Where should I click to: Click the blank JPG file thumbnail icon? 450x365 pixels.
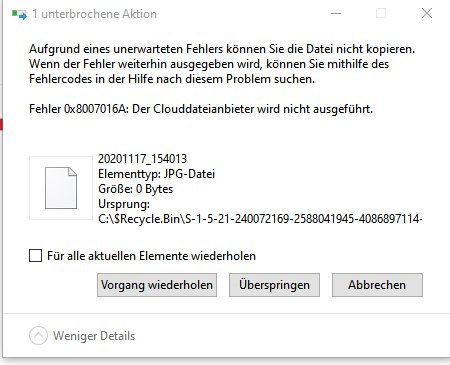pos(61,188)
